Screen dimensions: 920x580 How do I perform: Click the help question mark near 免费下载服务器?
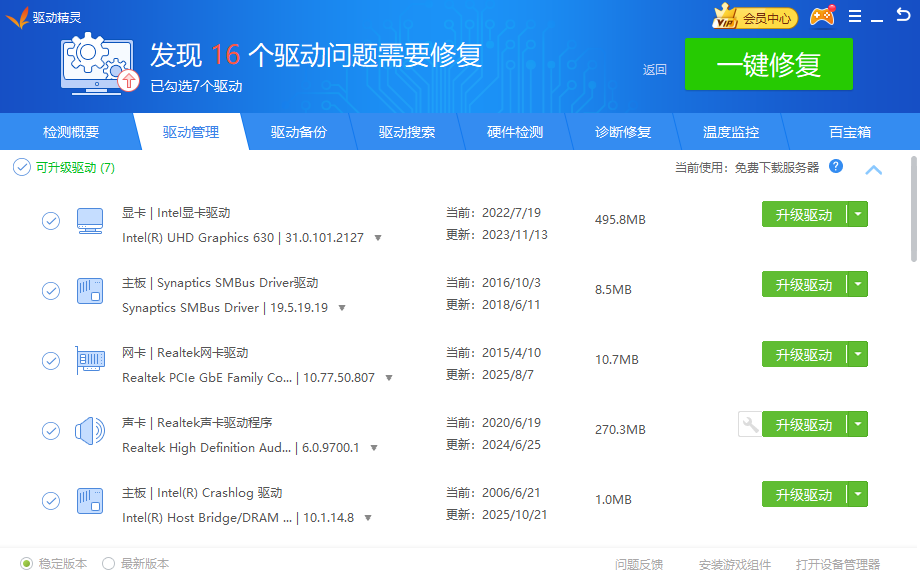tap(837, 167)
